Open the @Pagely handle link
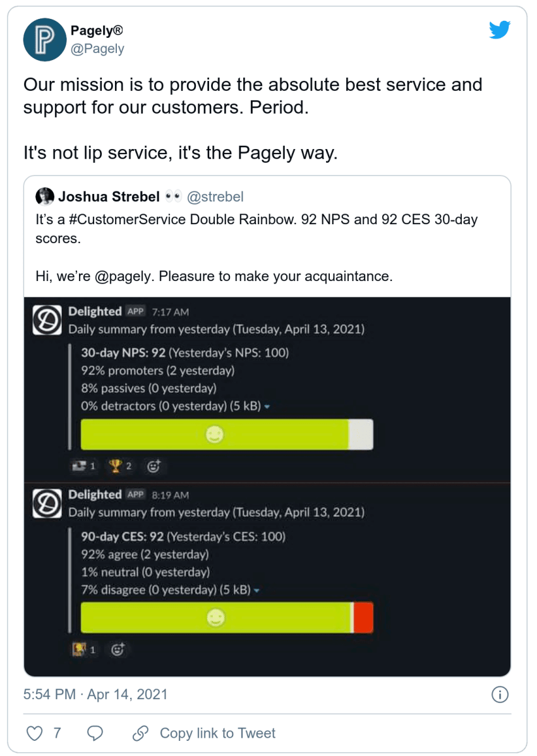The width and height of the screenshot is (537, 756). pyautogui.click(x=97, y=49)
